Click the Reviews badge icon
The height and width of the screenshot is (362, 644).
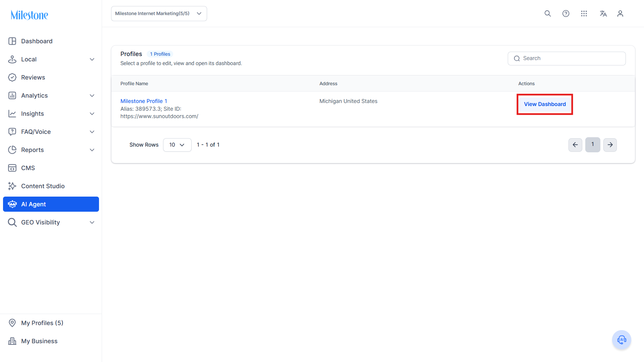click(12, 77)
